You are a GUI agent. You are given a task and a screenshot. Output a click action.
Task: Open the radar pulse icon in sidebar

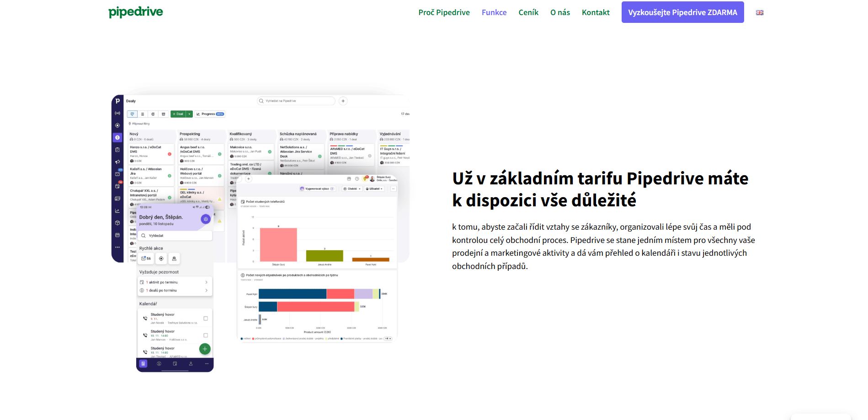point(117,113)
